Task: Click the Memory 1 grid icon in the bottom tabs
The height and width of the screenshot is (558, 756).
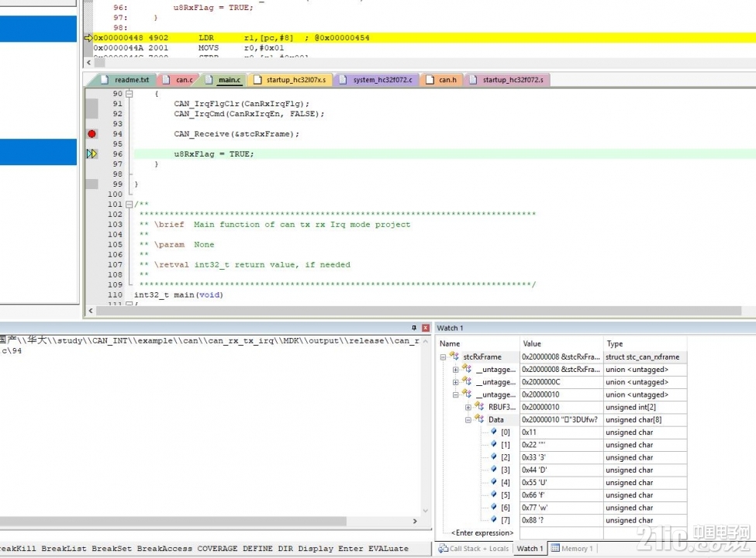Action: click(555, 549)
